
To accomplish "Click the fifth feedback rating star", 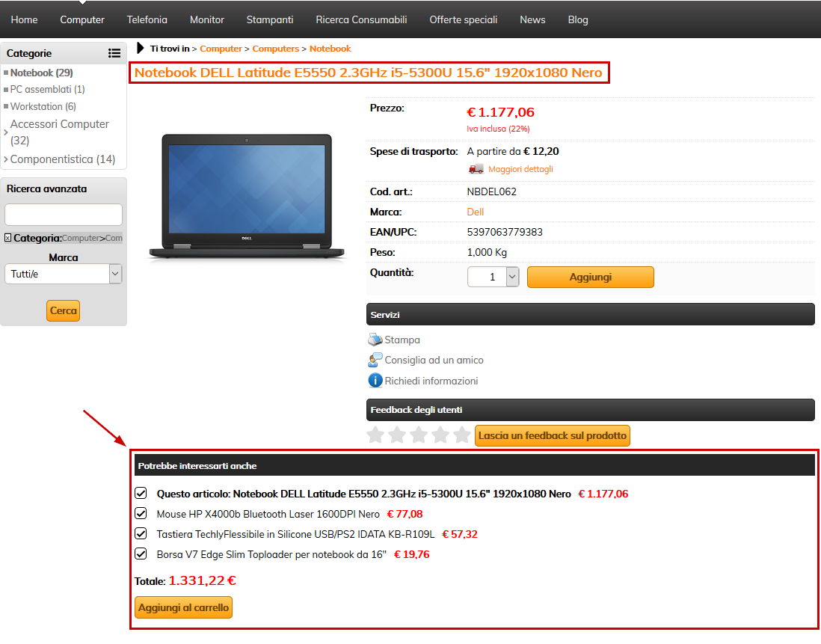I will point(462,435).
